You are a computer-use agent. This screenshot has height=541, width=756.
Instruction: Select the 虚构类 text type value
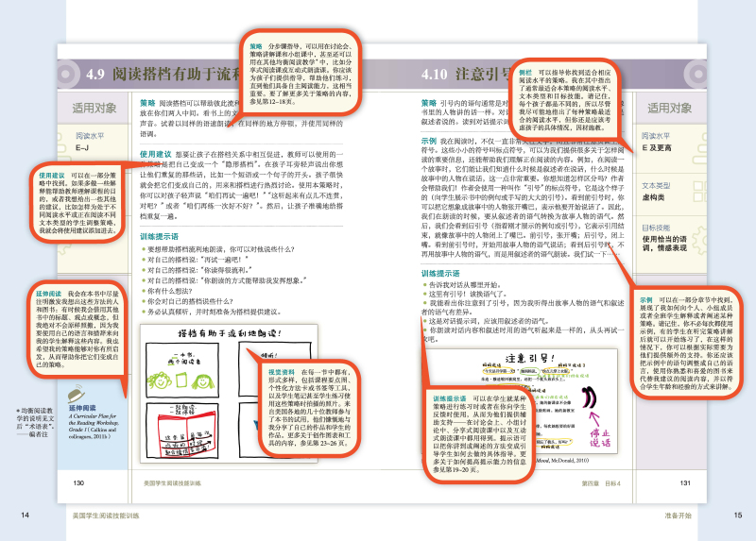pos(653,197)
